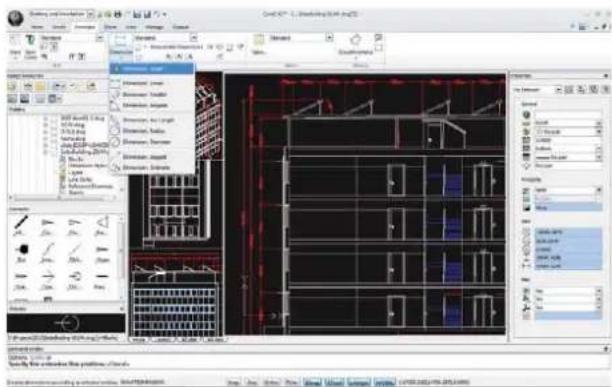This screenshot has height=387, width=612.
Task: Switch to the Insert ribbon tab
Action: coord(59,27)
